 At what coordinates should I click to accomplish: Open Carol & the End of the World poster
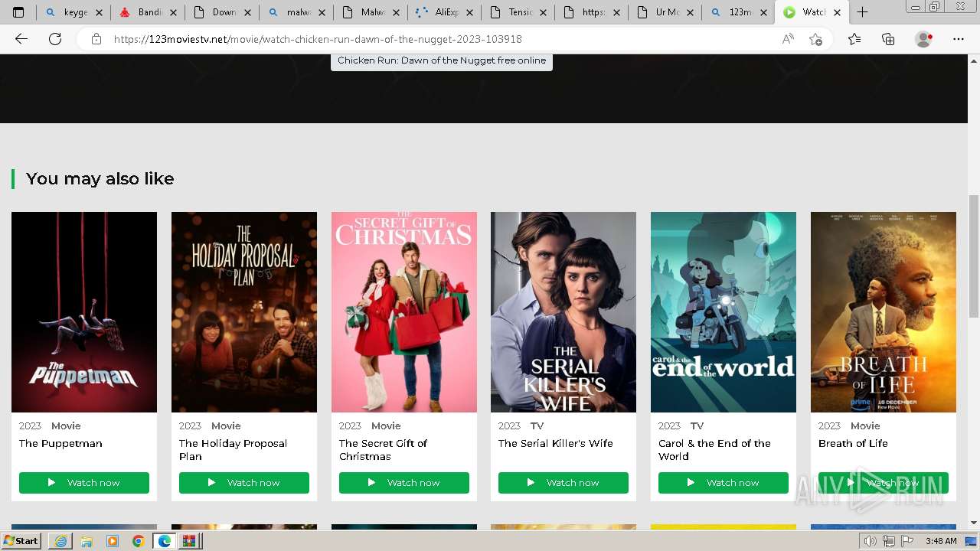pyautogui.click(x=724, y=312)
